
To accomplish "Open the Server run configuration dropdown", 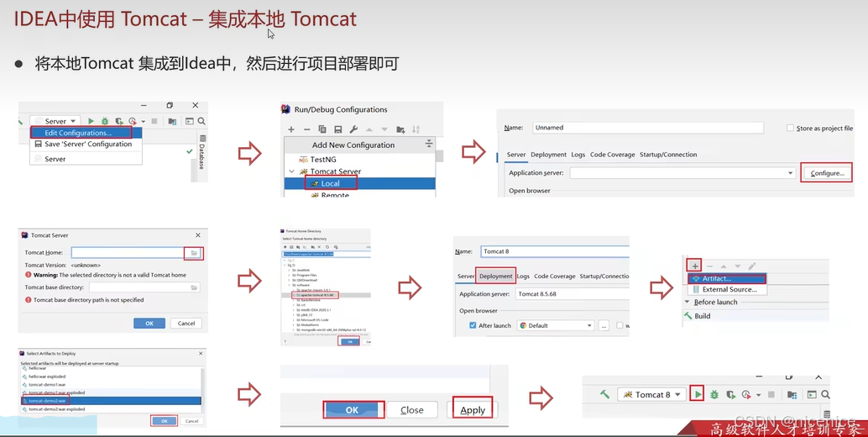I will 56,121.
